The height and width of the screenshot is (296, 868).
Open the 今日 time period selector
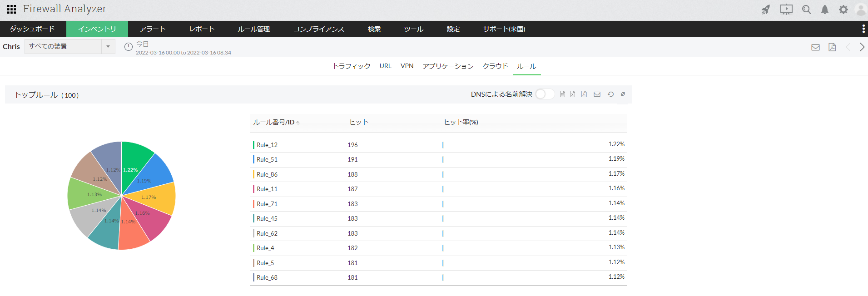point(143,44)
